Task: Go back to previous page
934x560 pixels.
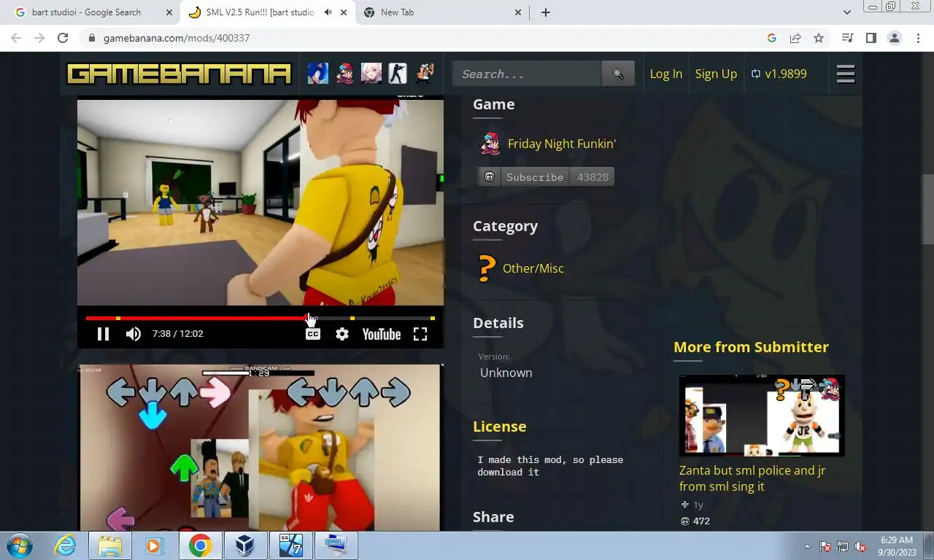Action: pos(16,38)
